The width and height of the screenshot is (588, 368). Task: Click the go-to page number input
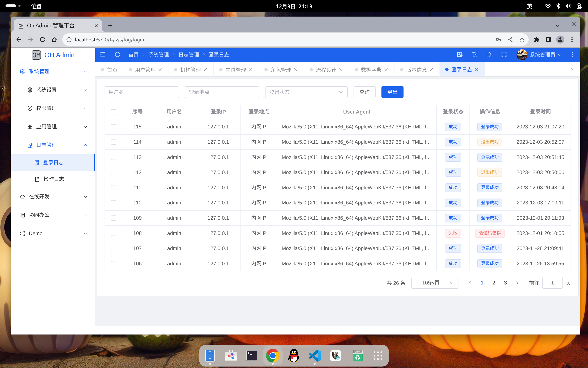[x=552, y=283]
